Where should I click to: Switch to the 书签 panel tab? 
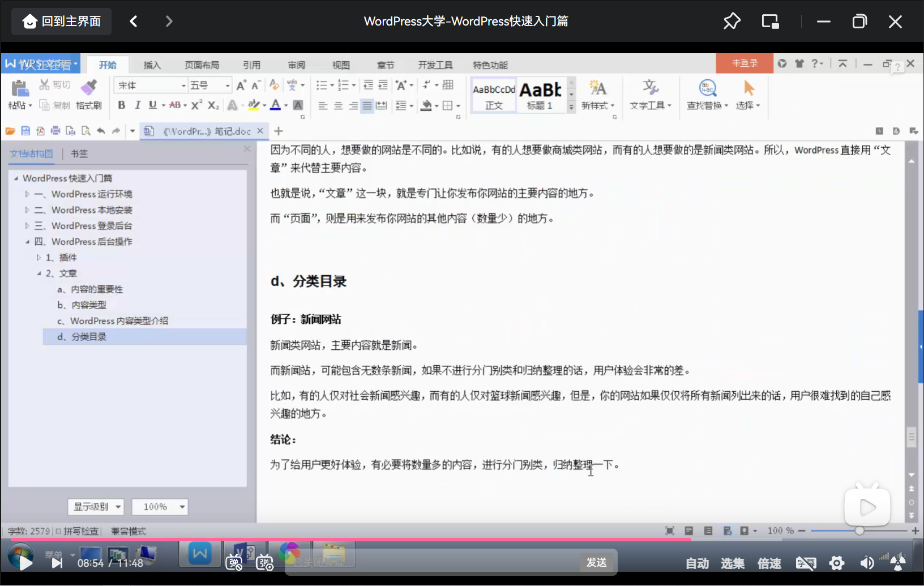point(79,153)
